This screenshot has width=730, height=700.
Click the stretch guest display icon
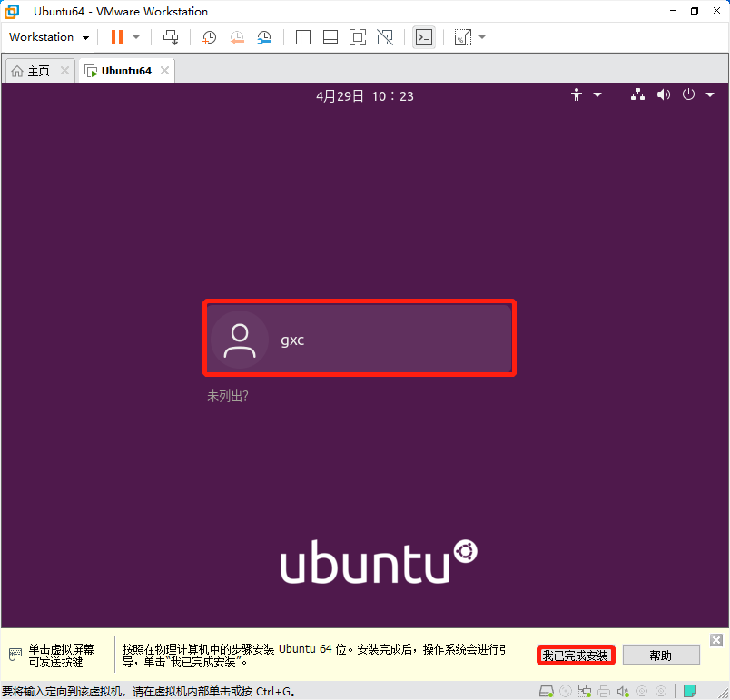point(463,37)
